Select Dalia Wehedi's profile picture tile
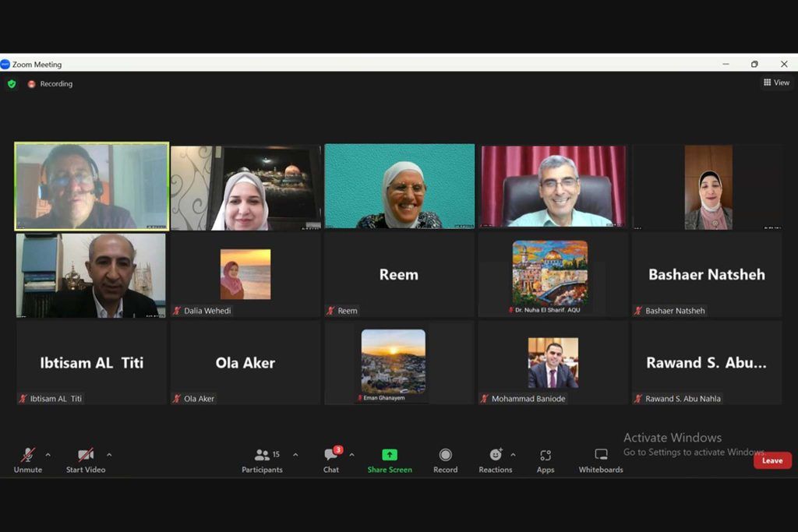 [x=245, y=274]
